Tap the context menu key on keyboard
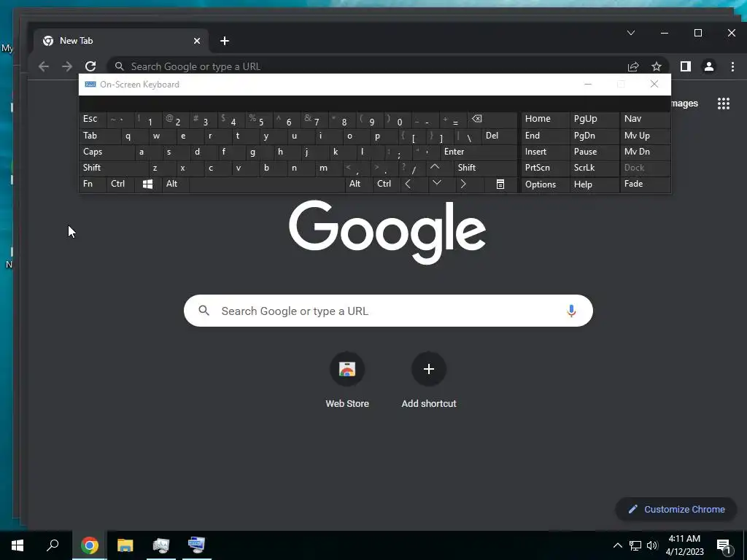 (500, 184)
